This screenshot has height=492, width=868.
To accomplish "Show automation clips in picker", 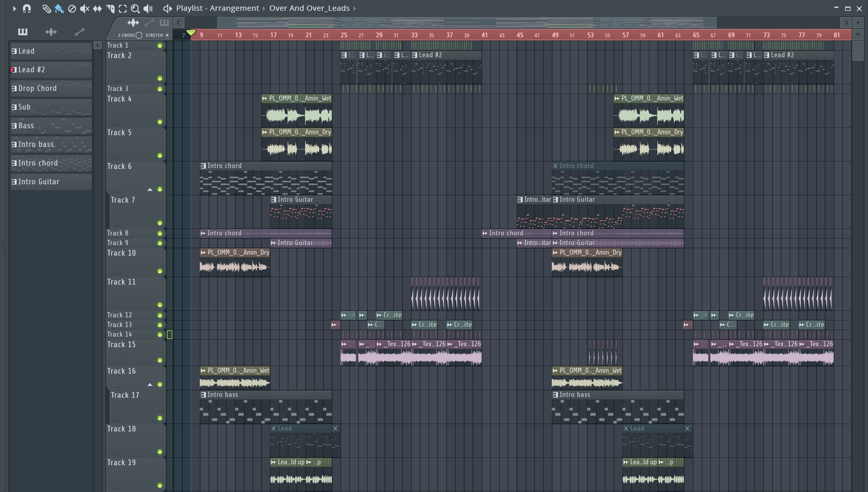I will 80,32.
